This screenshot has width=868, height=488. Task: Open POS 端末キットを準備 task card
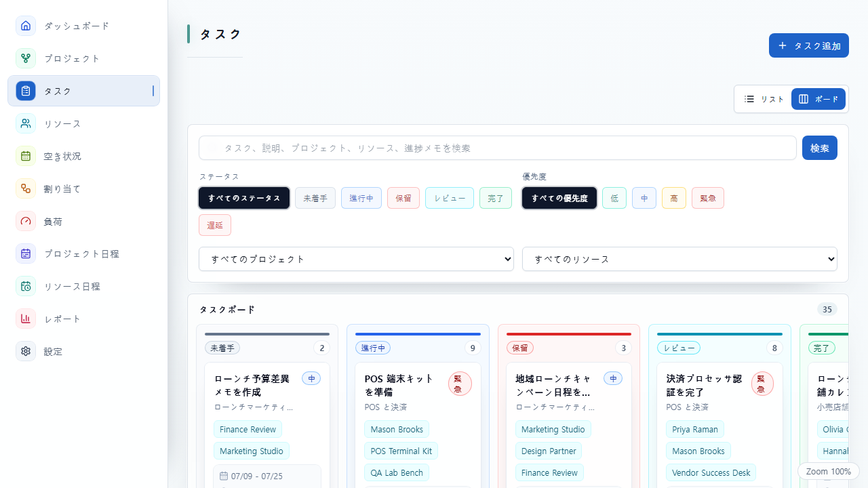coord(418,426)
